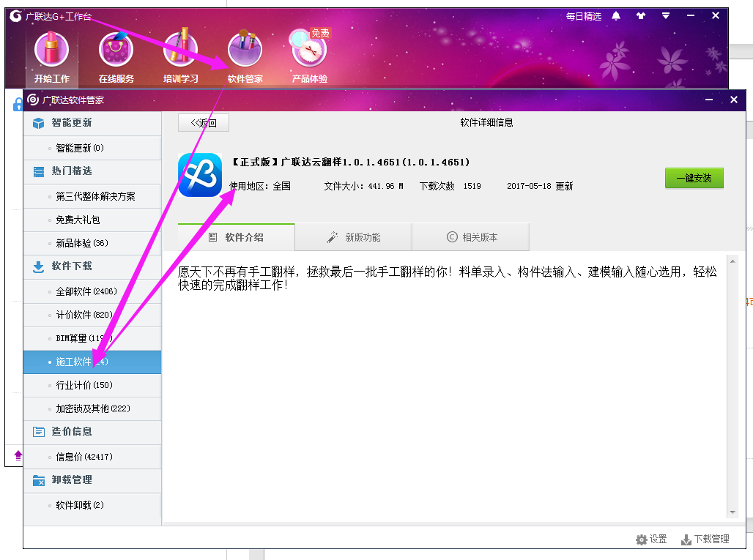This screenshot has height=560, width=753.
Task: Click 软件介绍 tab document icon
Action: (x=212, y=237)
